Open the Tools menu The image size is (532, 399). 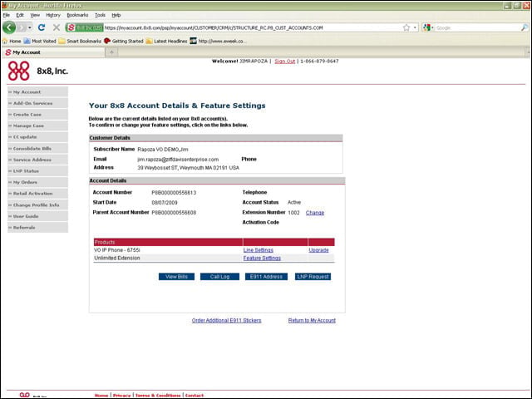100,15
